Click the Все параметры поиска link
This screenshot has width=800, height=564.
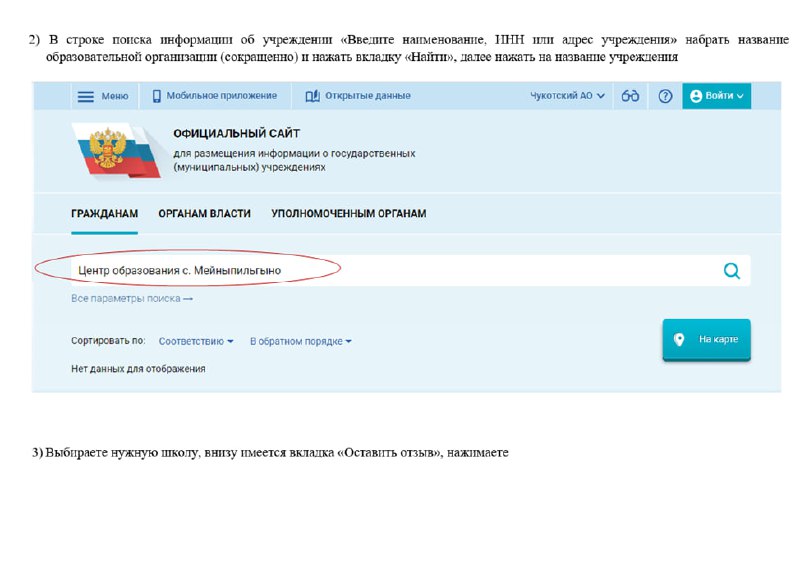[x=132, y=299]
